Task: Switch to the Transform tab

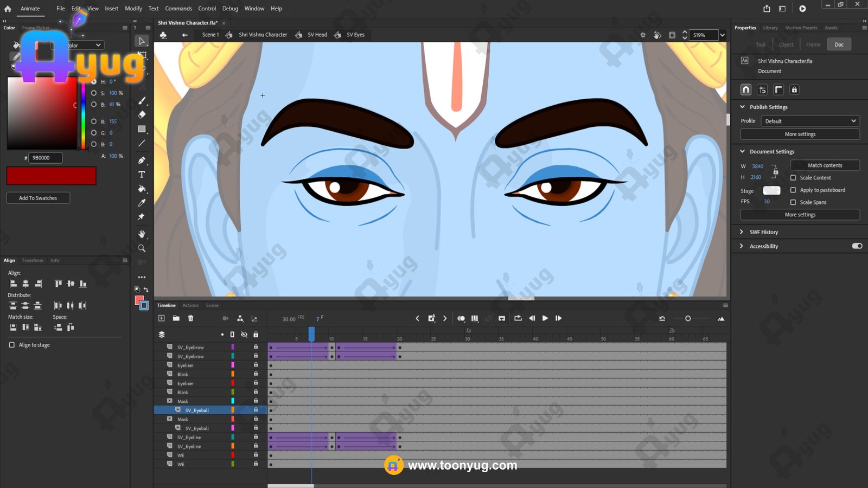Action: click(33, 260)
